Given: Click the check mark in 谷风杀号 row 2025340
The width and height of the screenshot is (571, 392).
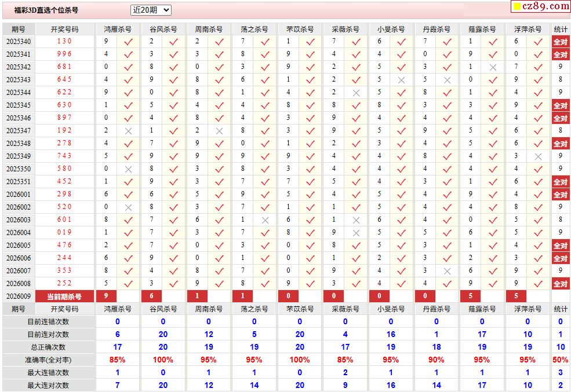Looking at the screenshot, I should point(174,42).
